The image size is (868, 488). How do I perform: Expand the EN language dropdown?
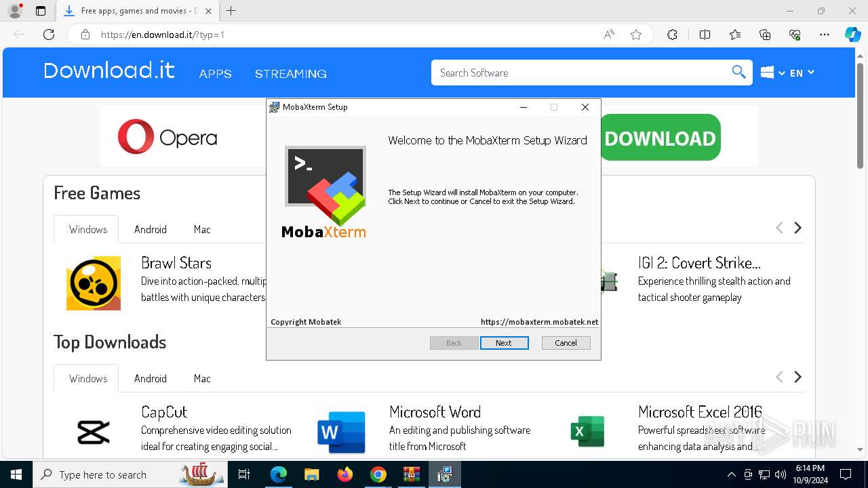click(x=802, y=73)
